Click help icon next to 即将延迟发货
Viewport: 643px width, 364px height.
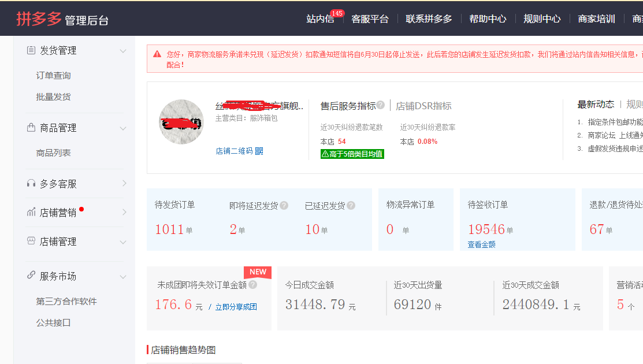pyautogui.click(x=284, y=205)
